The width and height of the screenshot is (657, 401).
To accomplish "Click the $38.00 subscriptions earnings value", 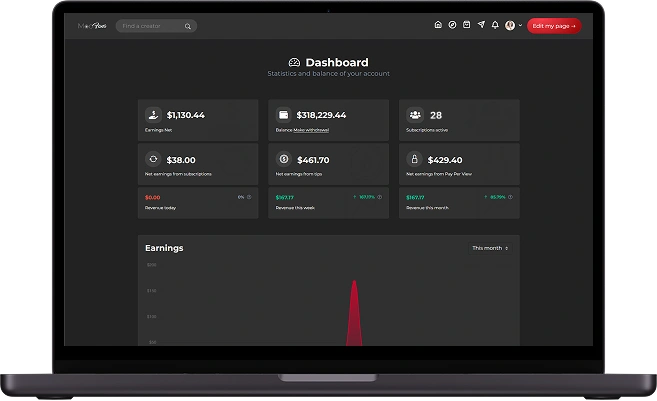I will 181,160.
